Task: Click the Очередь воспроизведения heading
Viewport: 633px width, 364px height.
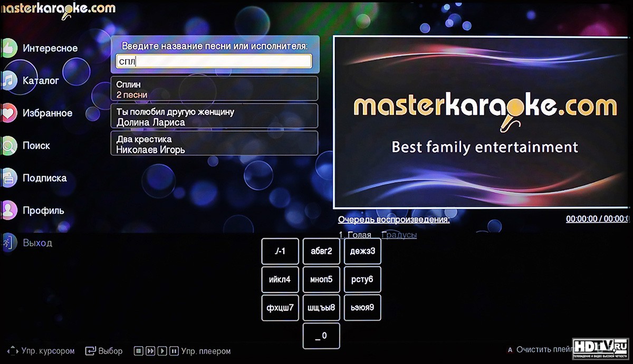Action: (394, 219)
